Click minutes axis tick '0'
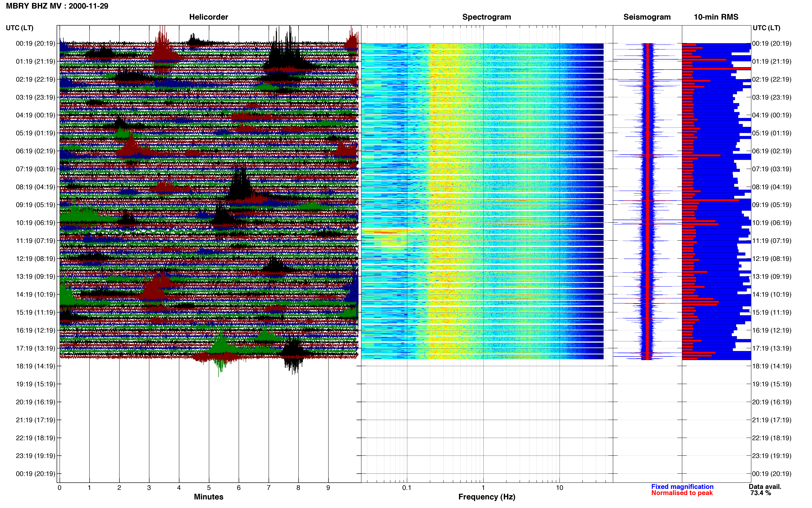Viewport: 812px width, 508px height. click(59, 487)
